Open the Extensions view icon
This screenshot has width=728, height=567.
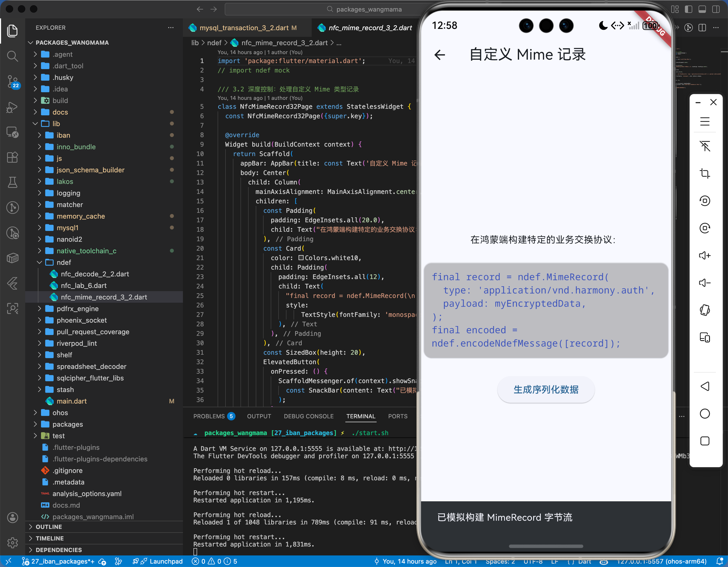(x=12, y=157)
